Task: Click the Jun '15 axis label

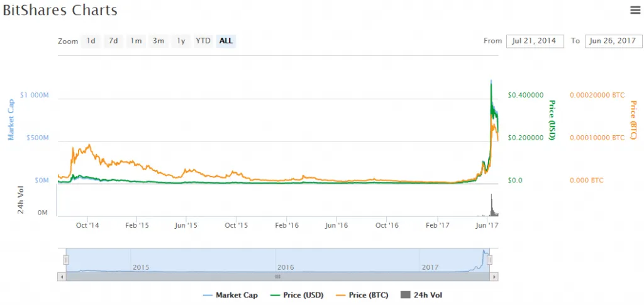Action: pos(186,225)
